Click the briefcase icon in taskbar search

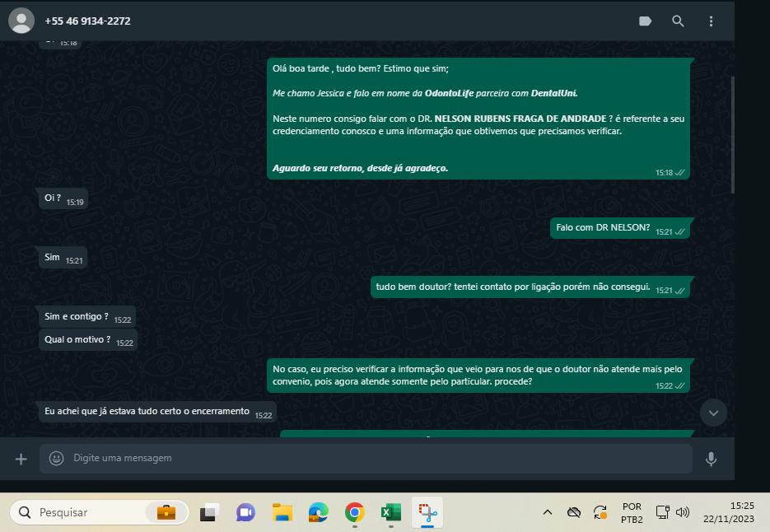(x=166, y=512)
